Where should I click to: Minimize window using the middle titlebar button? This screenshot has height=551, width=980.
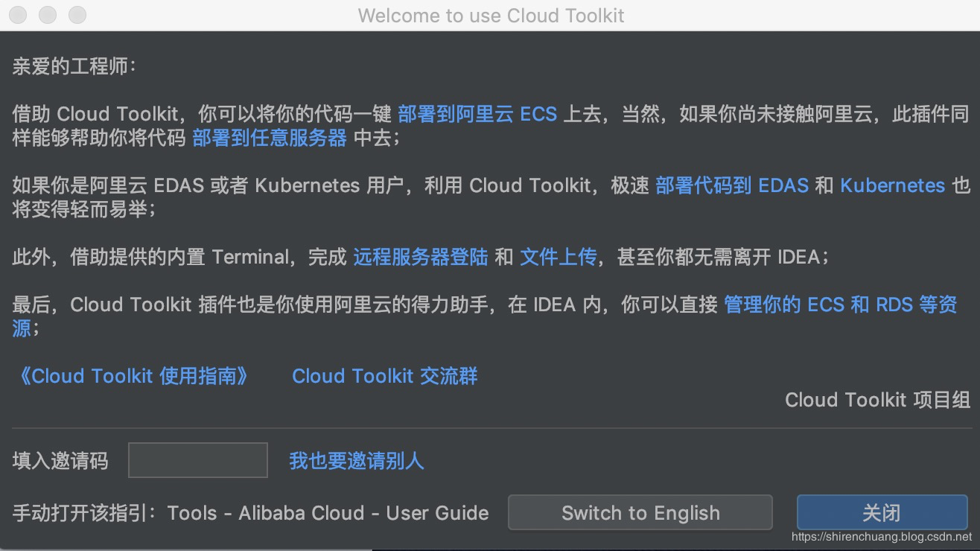click(48, 15)
